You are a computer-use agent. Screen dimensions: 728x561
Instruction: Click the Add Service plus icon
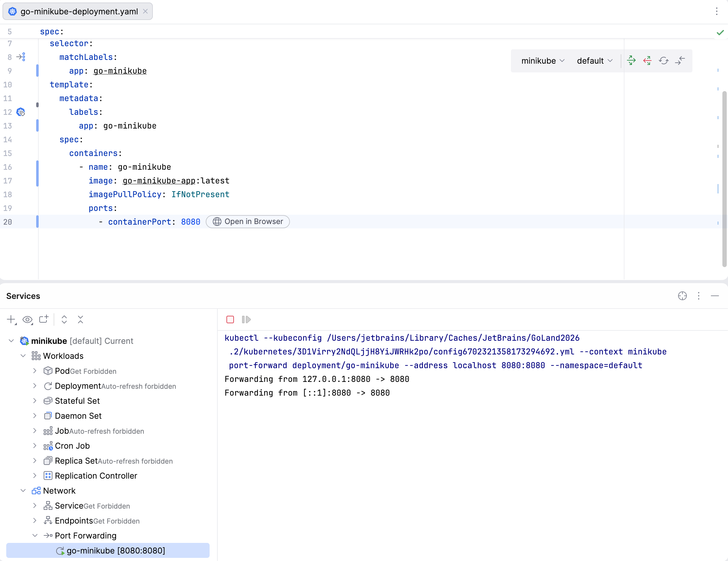[x=12, y=320]
